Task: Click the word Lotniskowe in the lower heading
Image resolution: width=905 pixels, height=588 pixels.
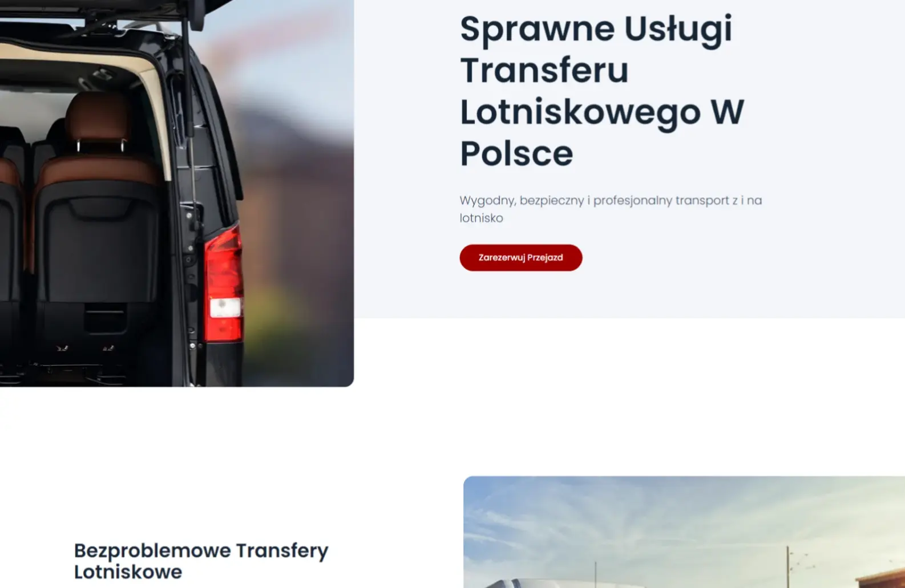Action: [128, 572]
